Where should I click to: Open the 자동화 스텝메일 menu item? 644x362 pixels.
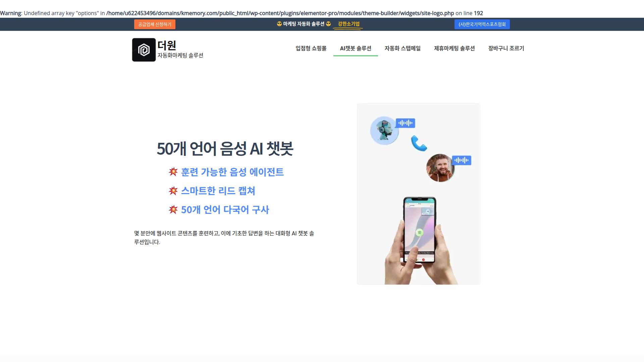coord(402,48)
